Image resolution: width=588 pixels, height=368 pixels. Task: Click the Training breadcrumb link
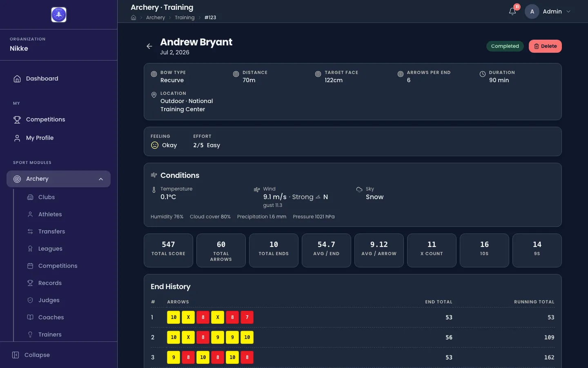point(185,18)
